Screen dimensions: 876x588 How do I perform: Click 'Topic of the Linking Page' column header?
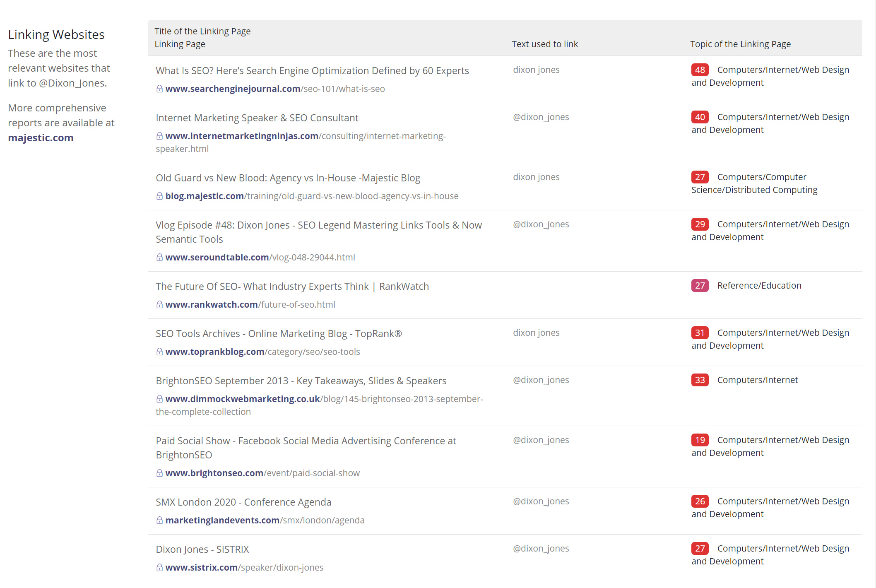[x=740, y=44]
